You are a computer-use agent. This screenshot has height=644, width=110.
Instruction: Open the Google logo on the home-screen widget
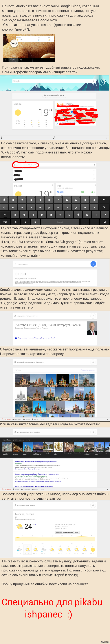coord(14,43)
